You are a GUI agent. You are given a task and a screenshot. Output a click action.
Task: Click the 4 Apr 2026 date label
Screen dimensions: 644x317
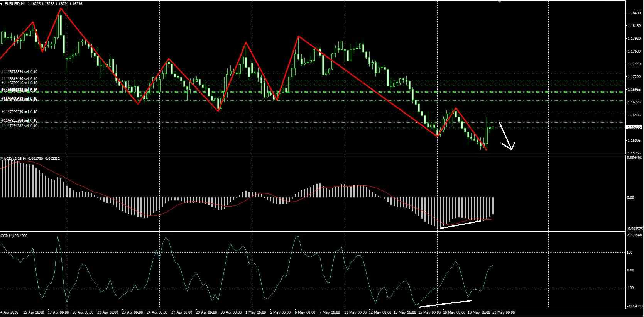pyautogui.click(x=9, y=312)
